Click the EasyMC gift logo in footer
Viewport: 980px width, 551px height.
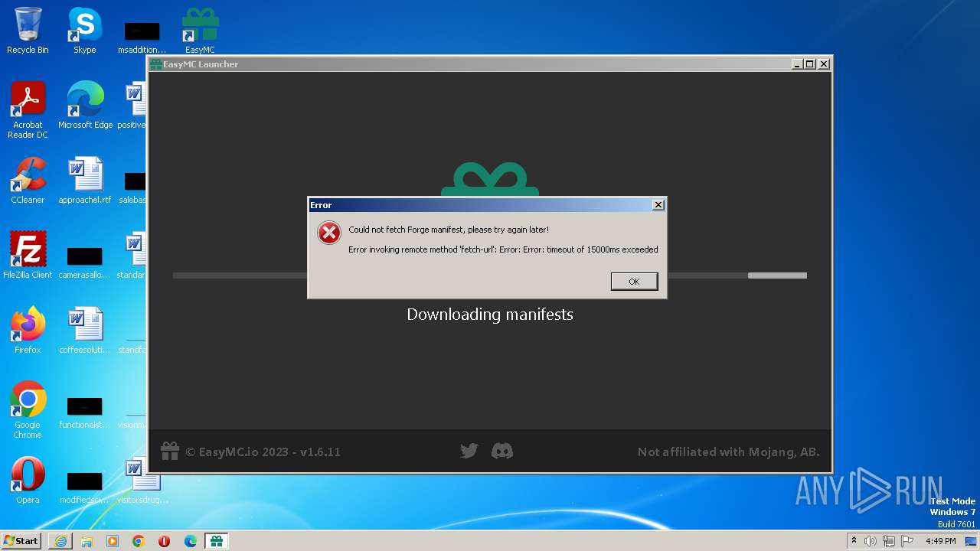click(170, 452)
